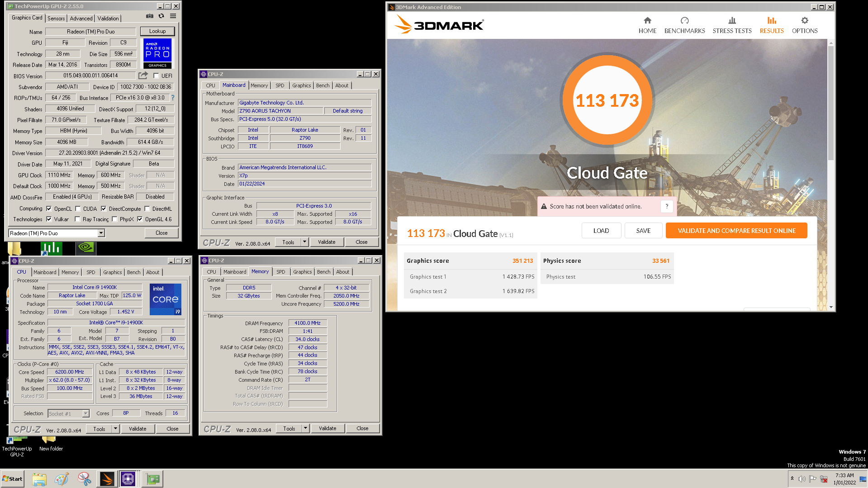This screenshot has width=868, height=488.
Task: Toggle the Vulkan checkbox
Action: [49, 219]
